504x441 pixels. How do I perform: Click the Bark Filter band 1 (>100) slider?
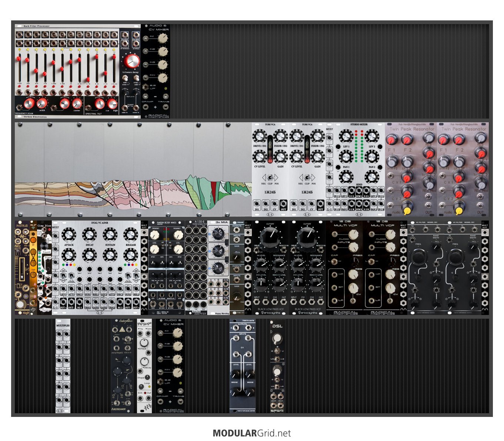[19, 68]
